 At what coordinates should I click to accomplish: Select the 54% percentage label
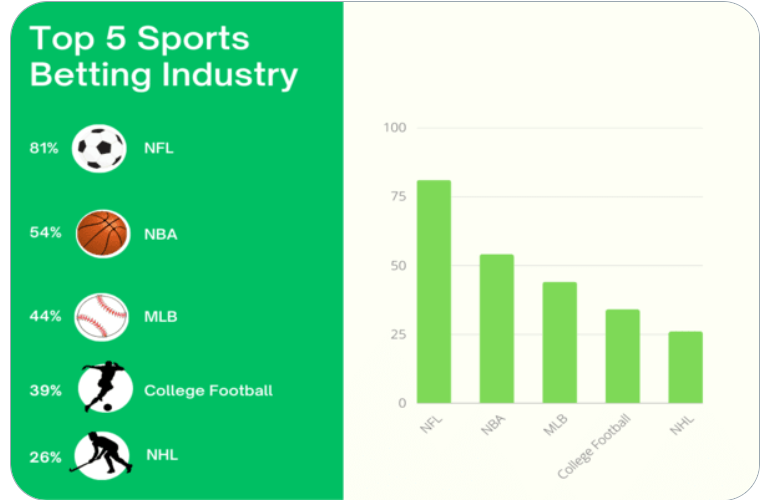45,232
